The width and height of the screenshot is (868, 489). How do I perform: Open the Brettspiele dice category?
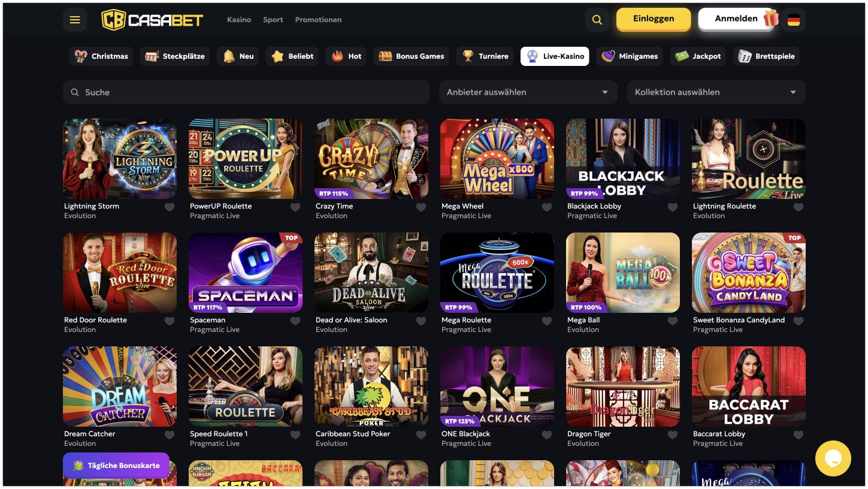click(766, 56)
